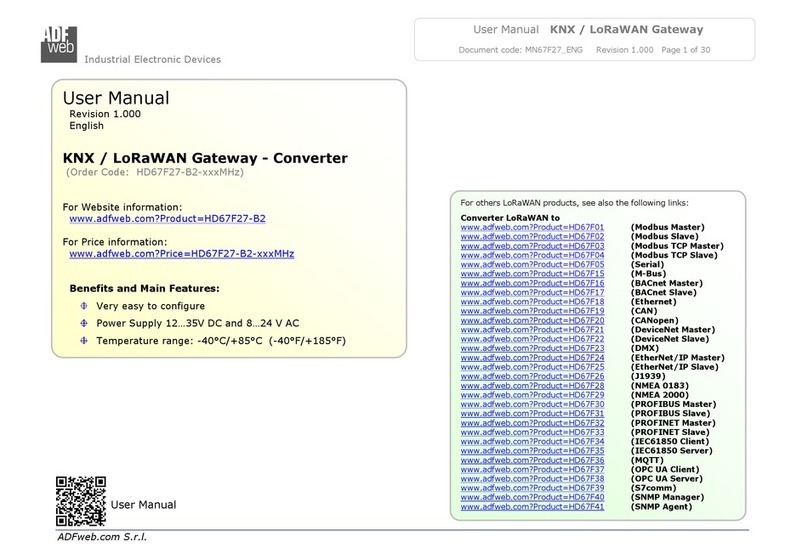Open the HD67F19 CAN link
808x559 pixels.
point(532,311)
